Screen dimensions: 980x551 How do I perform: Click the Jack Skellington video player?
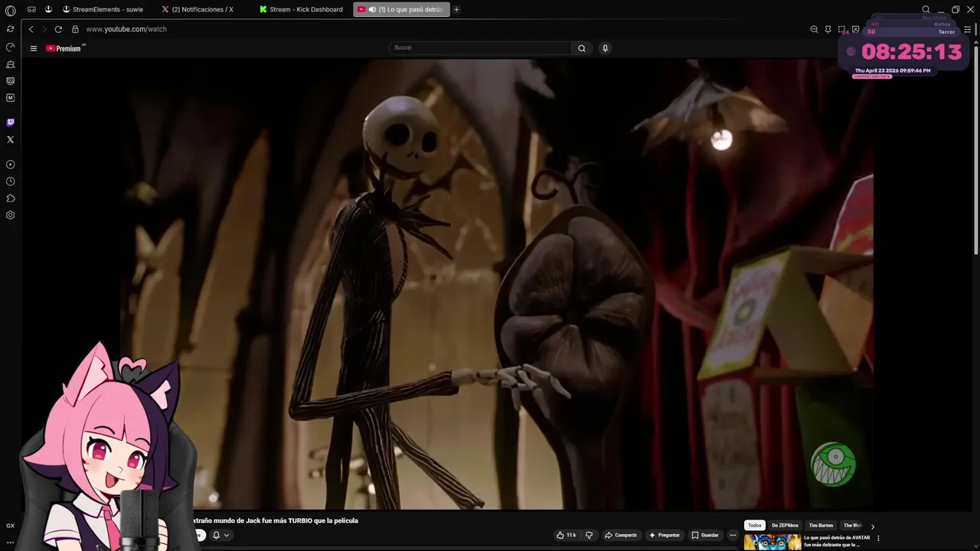coord(496,283)
